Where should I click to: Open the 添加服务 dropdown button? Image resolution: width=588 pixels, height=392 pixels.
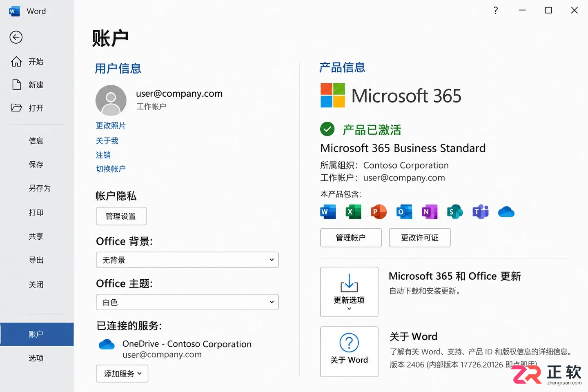point(122,374)
